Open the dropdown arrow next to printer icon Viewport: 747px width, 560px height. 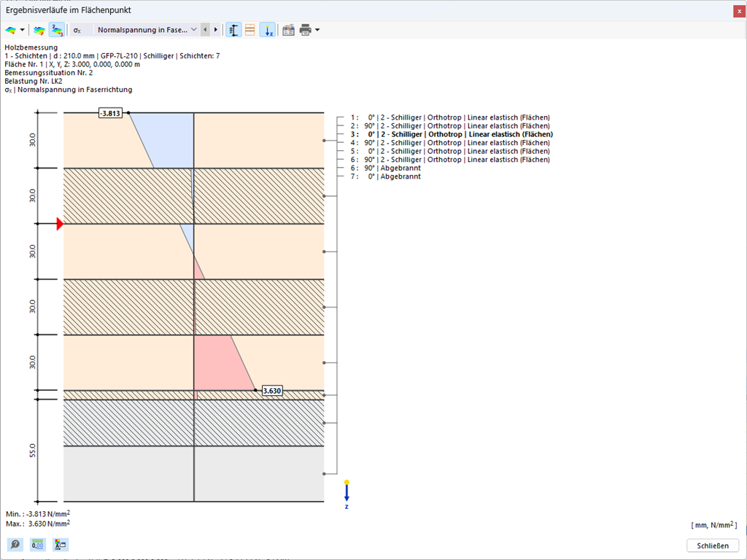[x=316, y=29]
